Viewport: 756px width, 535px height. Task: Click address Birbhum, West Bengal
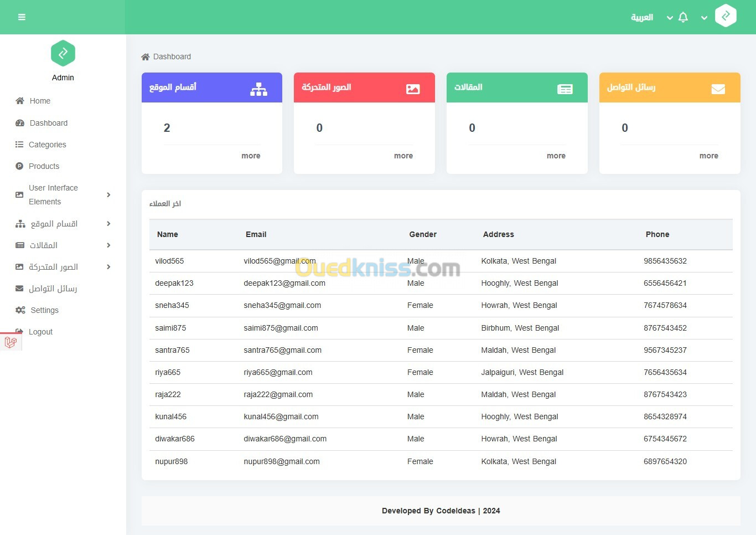520,328
